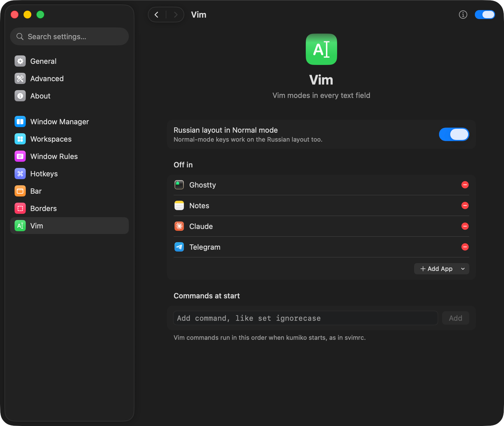
Task: Open the info button in the title bar
Action: pos(463,15)
